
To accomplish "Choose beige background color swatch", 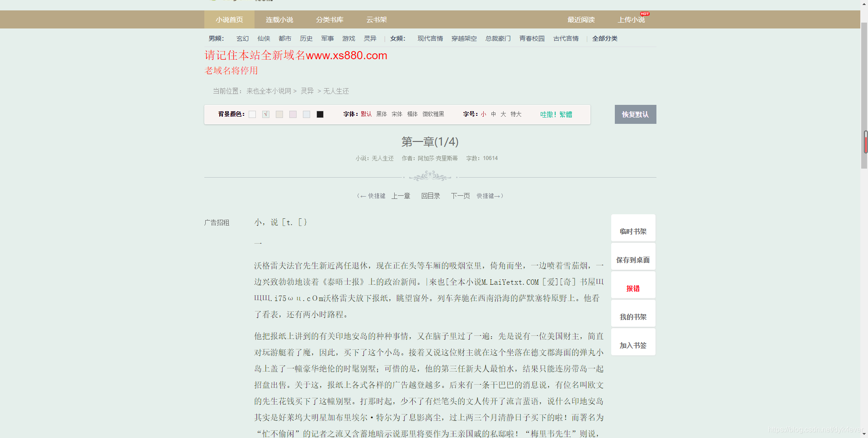I will pos(279,114).
